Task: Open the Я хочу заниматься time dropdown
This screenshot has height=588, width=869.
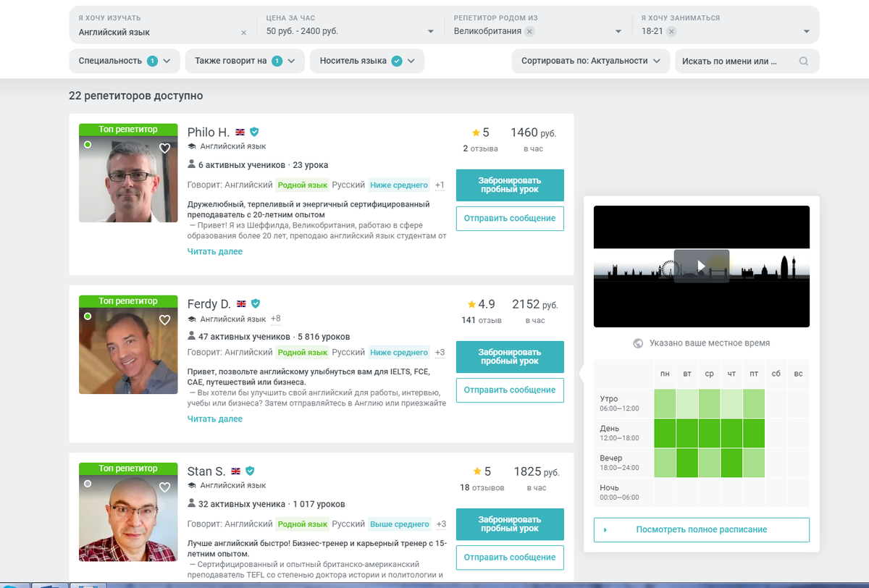Action: pos(725,25)
